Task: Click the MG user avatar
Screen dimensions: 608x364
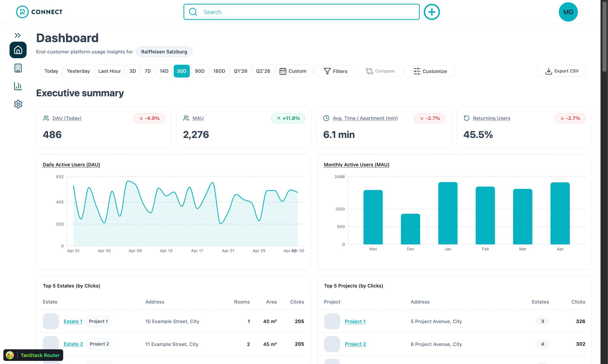Action: [568, 12]
